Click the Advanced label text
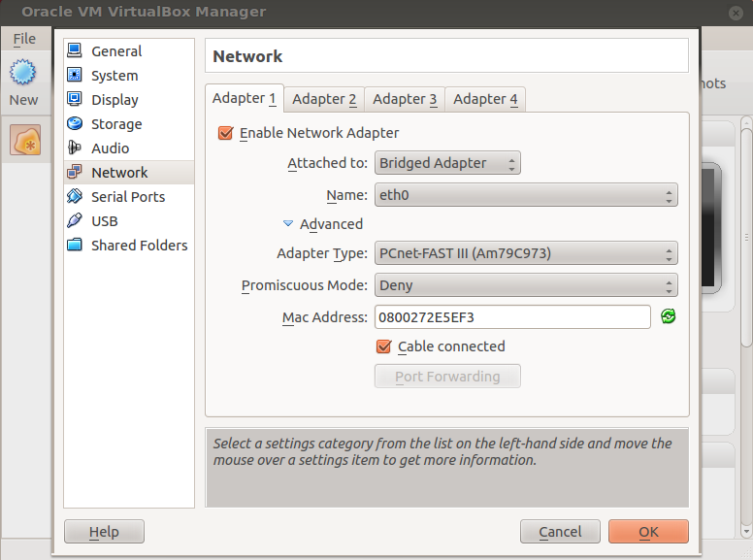The image size is (753, 560). click(331, 224)
